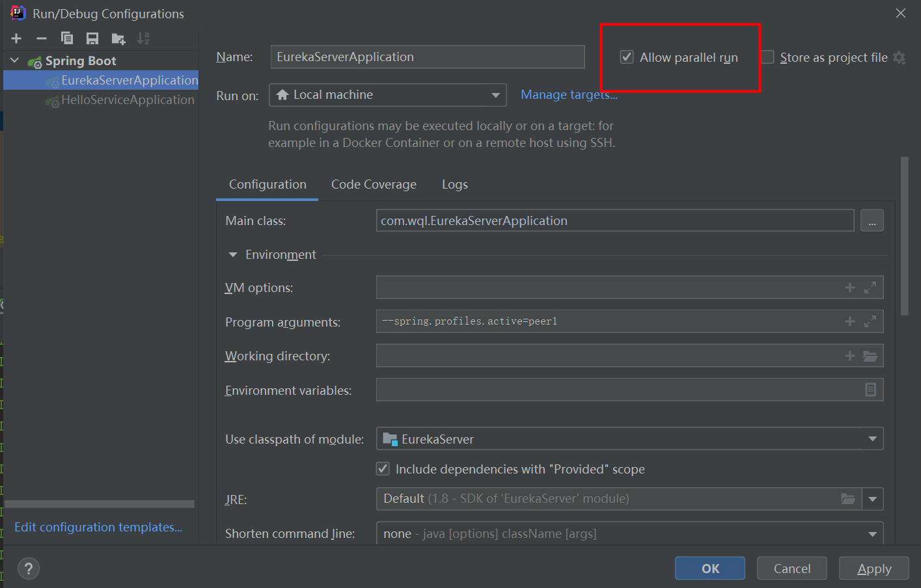Insert macro in Working directory field
Screen dimensions: 921x588
point(850,356)
